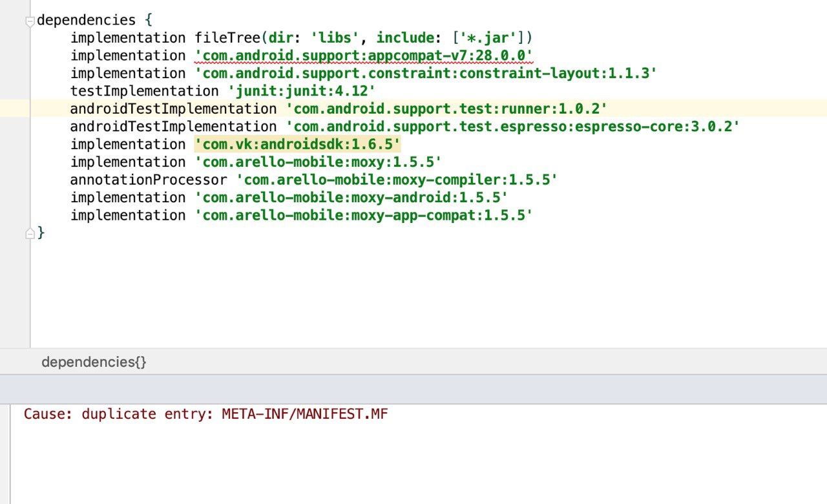This screenshot has width=827, height=504.
Task: Click the 'dependencies' keyword at block start
Action: click(87, 20)
